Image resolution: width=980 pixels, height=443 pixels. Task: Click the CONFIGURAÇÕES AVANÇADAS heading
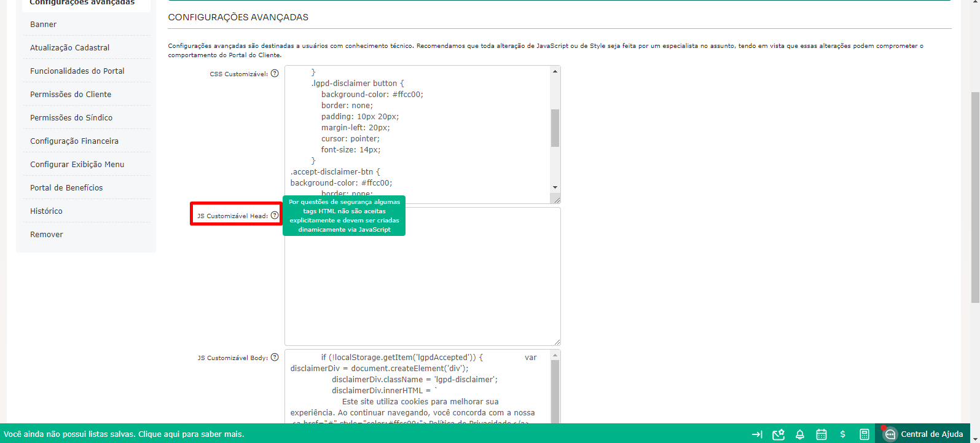point(238,17)
